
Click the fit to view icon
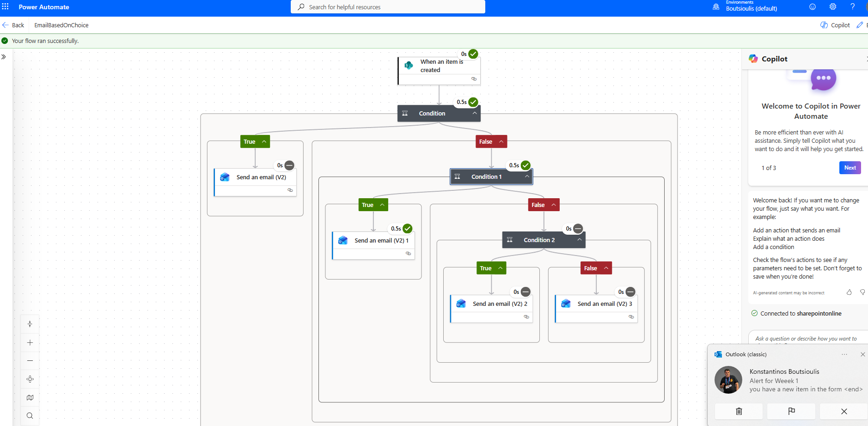coord(30,379)
